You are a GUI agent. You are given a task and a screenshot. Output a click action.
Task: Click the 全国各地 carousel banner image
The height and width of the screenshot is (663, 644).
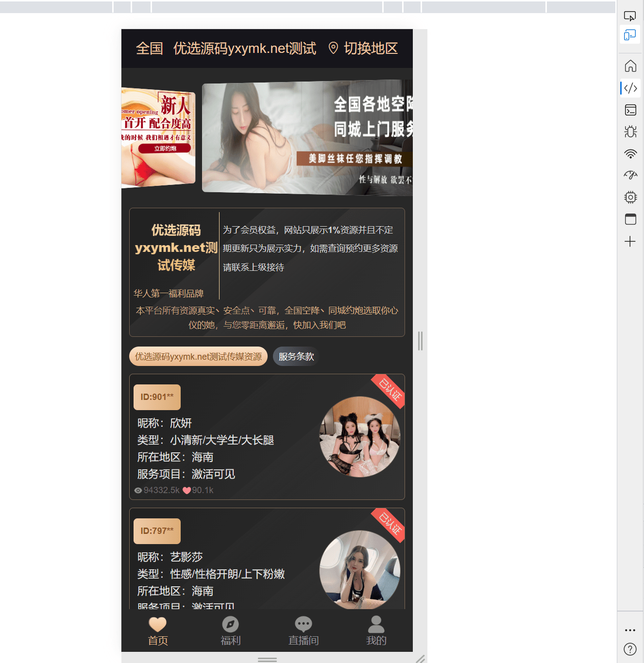coord(307,137)
